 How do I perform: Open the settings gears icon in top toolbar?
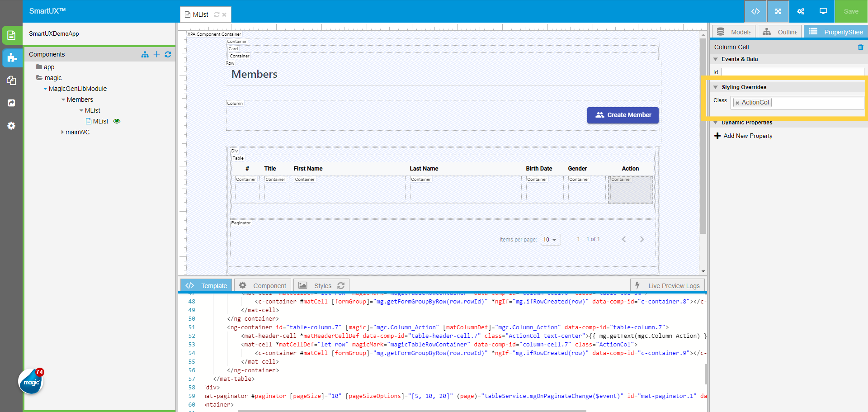tap(800, 11)
